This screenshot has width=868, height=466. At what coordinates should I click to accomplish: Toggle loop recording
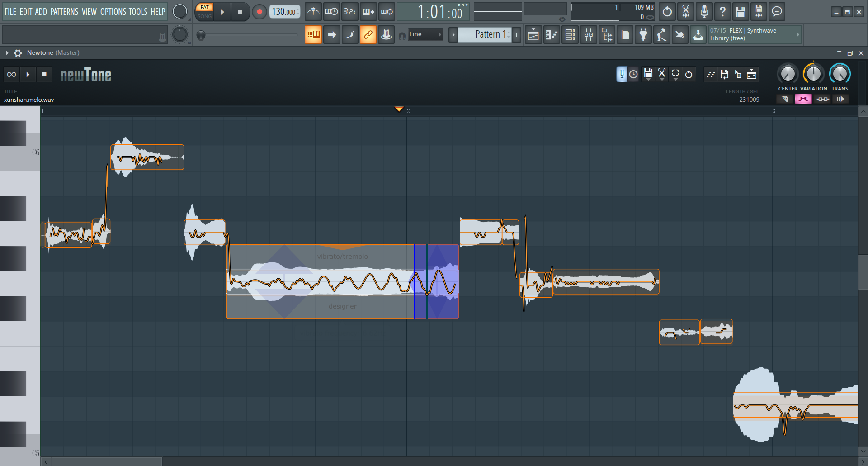[x=387, y=12]
